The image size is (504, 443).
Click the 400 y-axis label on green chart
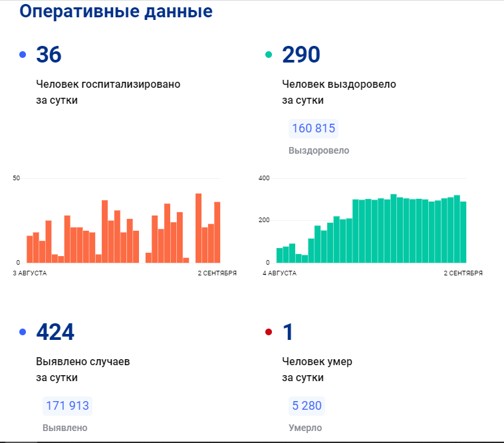click(x=264, y=178)
